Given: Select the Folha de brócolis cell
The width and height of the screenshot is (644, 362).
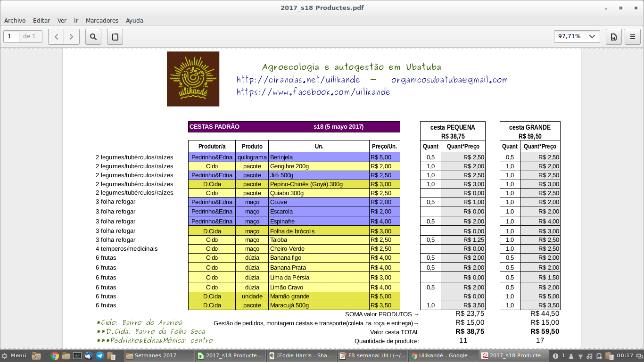Looking at the screenshot, I should tap(319, 231).
